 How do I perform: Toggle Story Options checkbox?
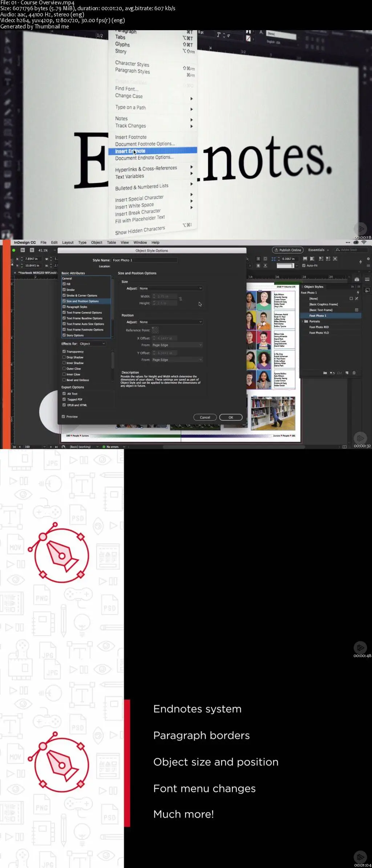pyautogui.click(x=64, y=335)
